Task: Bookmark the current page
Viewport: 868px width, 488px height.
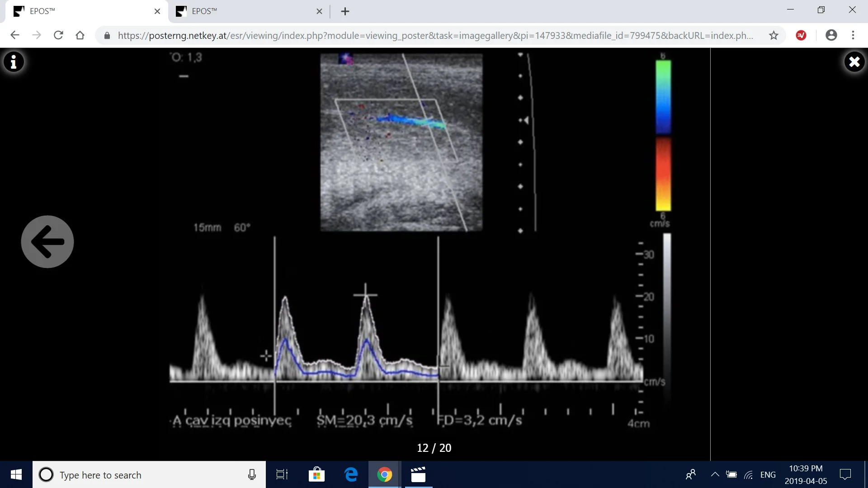Action: pos(774,36)
